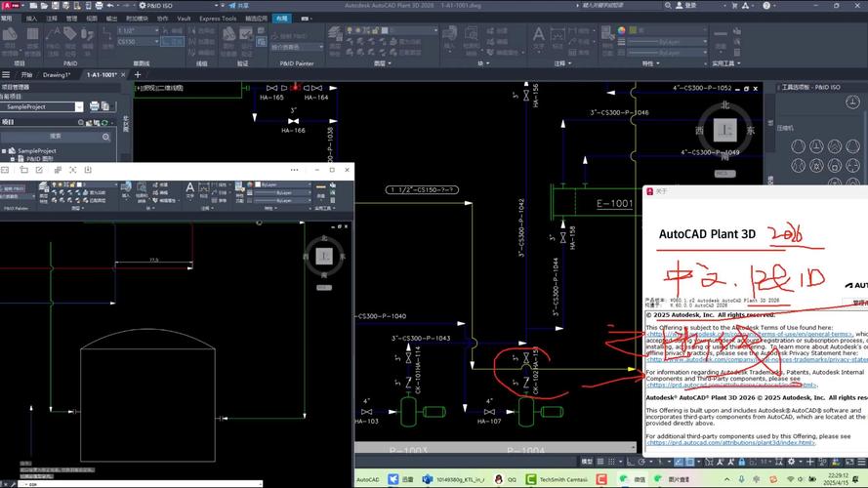Click the Save icon in quick access toolbar
The image size is (868, 488).
(x=56, y=6)
